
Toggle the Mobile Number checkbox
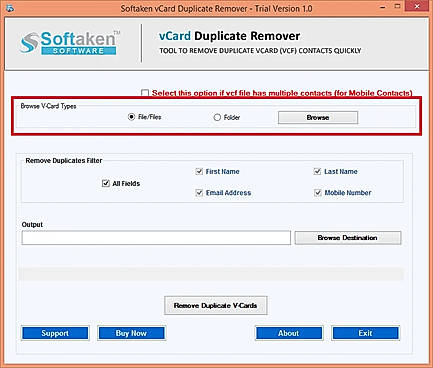(x=318, y=193)
